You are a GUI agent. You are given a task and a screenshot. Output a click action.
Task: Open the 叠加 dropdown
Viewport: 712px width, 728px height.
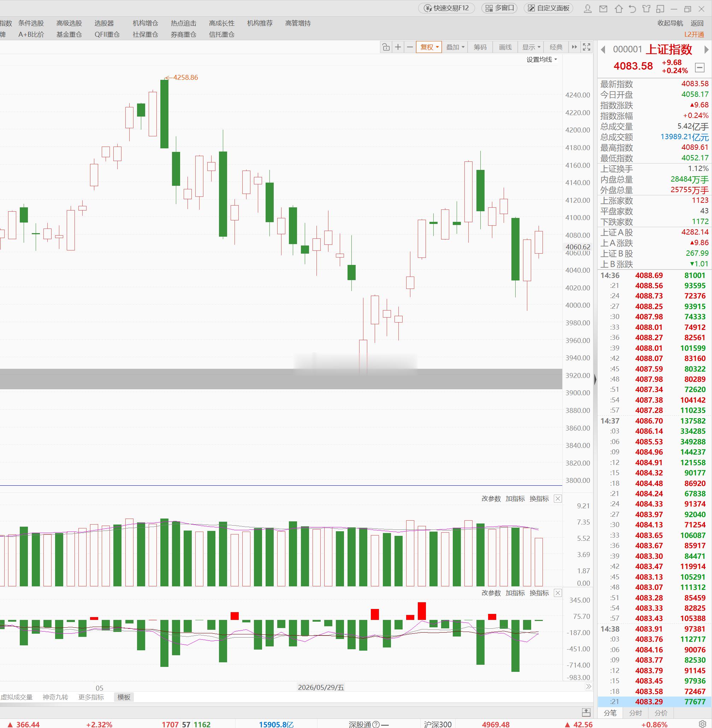pos(455,47)
